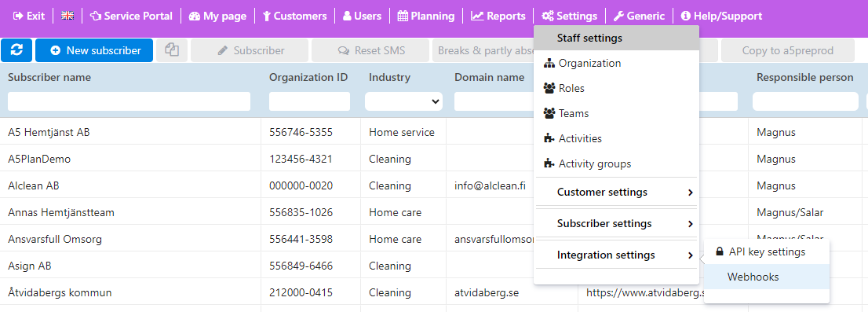Open the Reports menu
This screenshot has width=868, height=312.
pos(498,16)
